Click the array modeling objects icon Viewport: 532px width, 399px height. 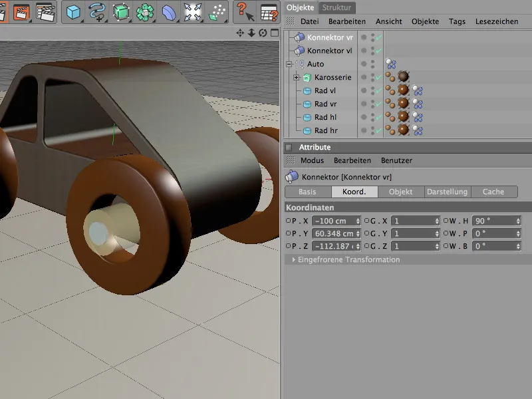coord(144,11)
